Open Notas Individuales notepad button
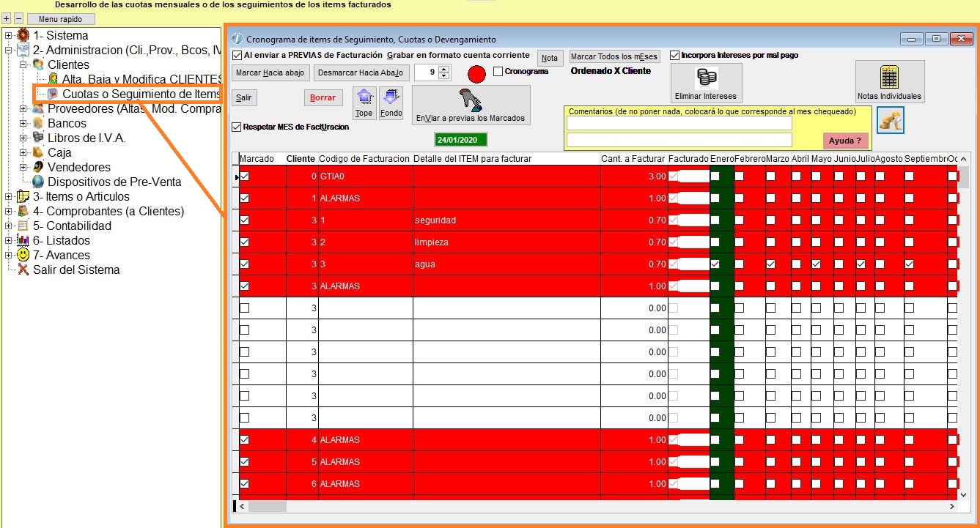980x528 pixels. 890,82
